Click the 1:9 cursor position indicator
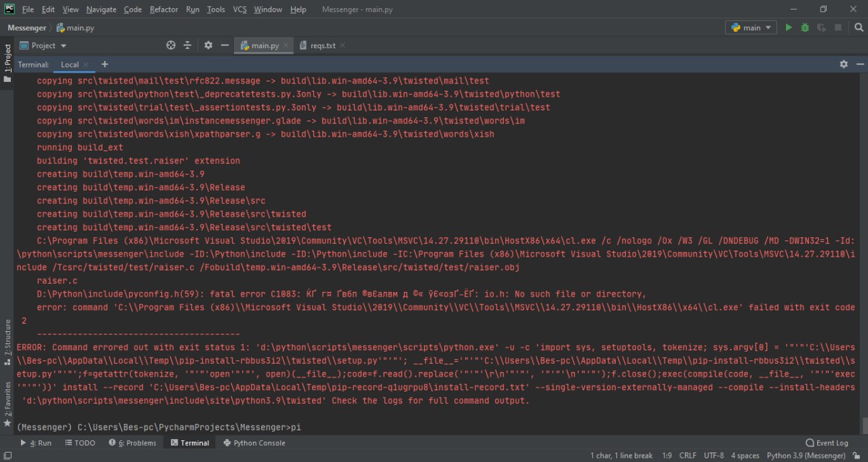 coord(667,456)
